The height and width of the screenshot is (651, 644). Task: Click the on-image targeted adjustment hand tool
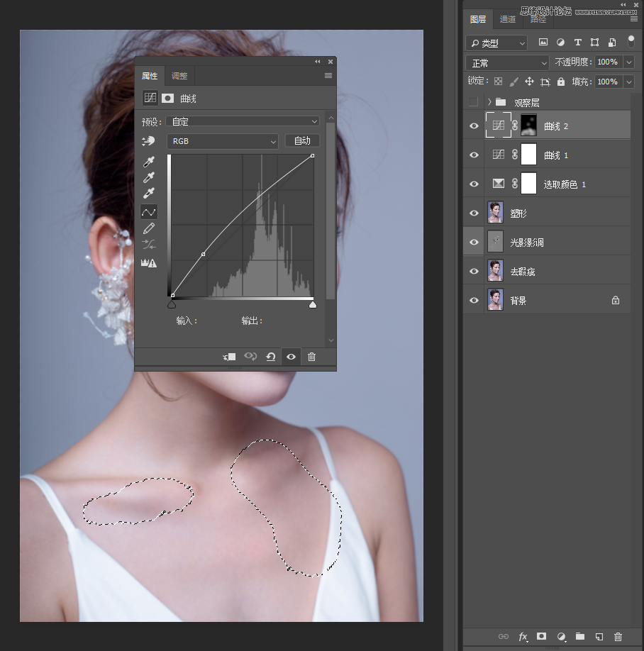pyautogui.click(x=148, y=141)
